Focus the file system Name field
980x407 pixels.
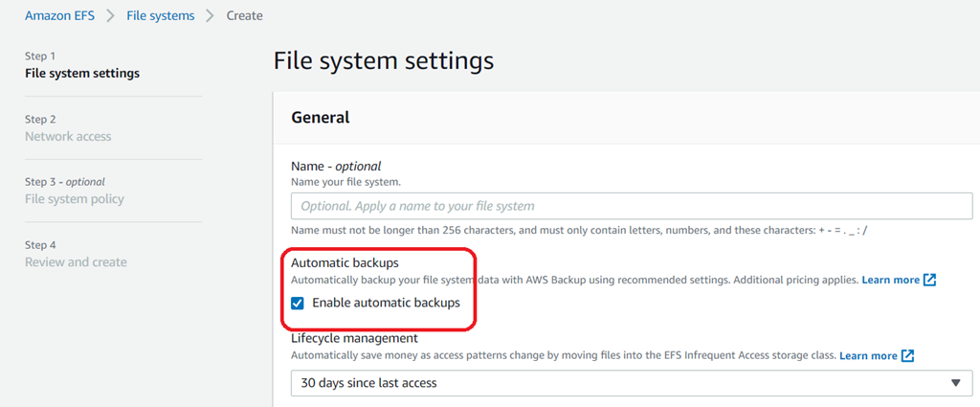[x=632, y=206]
